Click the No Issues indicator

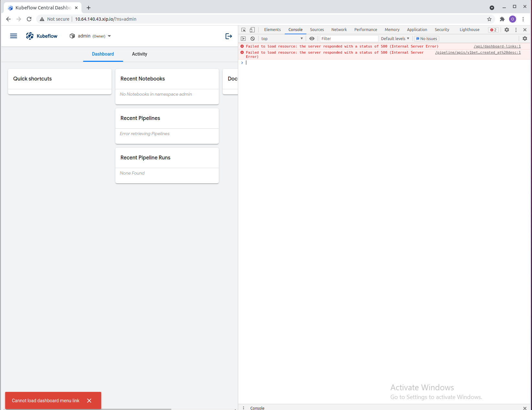[426, 38]
